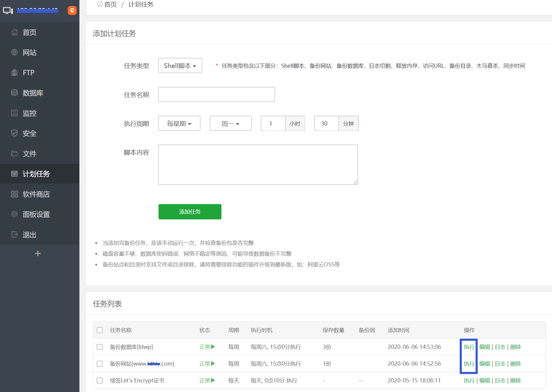Open the 软件商店 software store
Viewport: 552px width, 392px height.
point(37,194)
